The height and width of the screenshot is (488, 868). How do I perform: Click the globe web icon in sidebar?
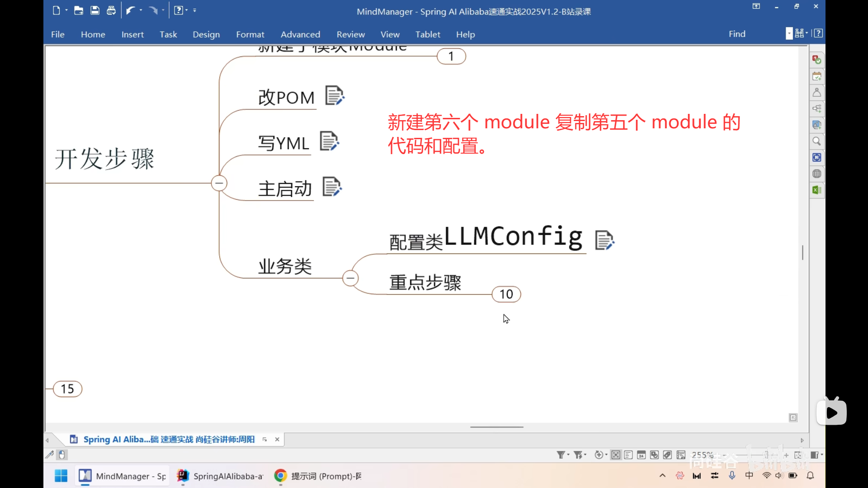pyautogui.click(x=816, y=174)
